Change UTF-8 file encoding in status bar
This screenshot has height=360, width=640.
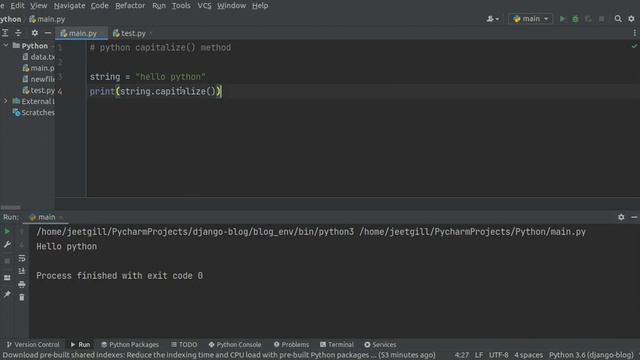pos(499,355)
